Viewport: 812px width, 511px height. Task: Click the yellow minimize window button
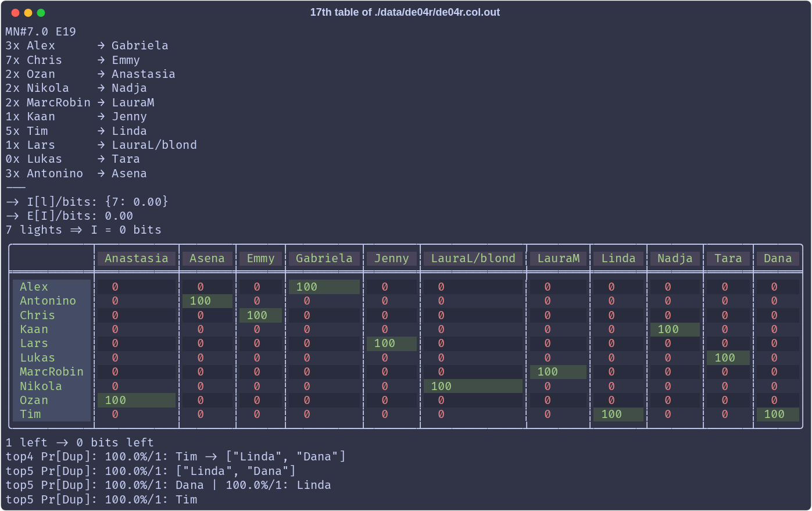28,13
